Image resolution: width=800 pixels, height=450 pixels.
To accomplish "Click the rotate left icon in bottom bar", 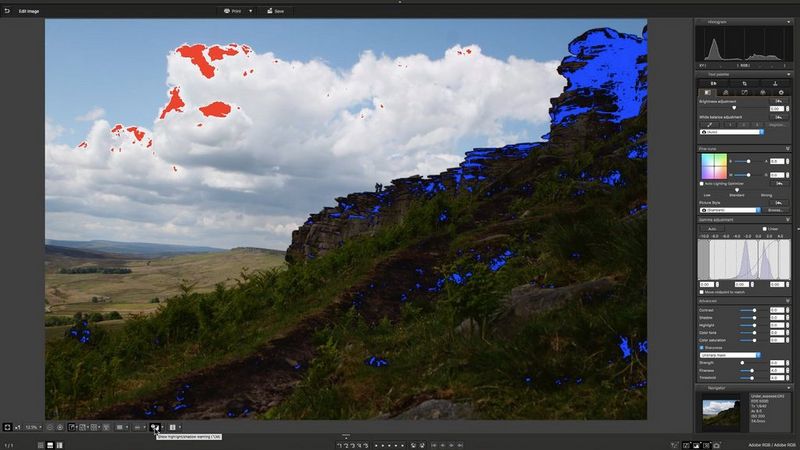I will point(413,445).
